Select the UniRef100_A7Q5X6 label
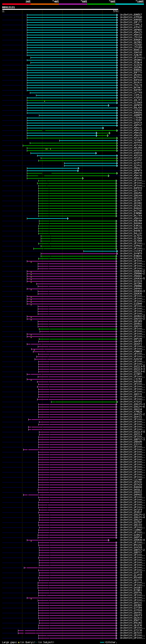 coord(131,98)
